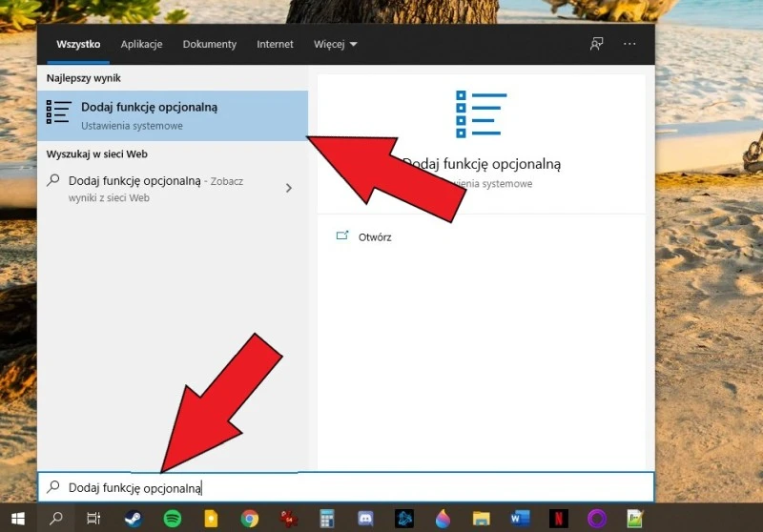Image resolution: width=763 pixels, height=532 pixels.
Task: Open the three-dot options menu in the search panel
Action: click(629, 44)
